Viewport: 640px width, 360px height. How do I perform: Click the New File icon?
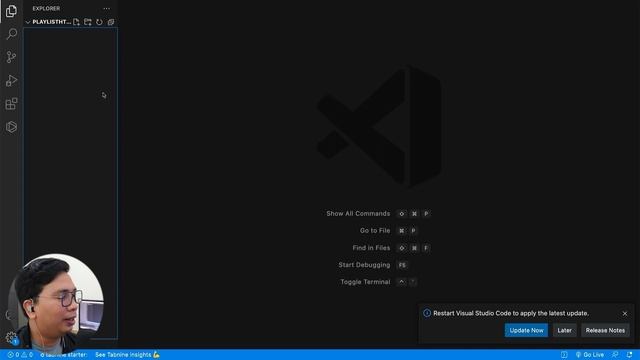(76, 22)
